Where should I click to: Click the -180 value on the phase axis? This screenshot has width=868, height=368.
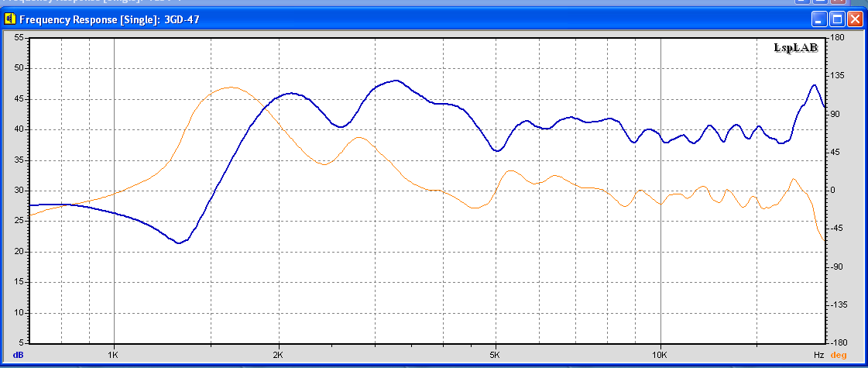pos(838,342)
